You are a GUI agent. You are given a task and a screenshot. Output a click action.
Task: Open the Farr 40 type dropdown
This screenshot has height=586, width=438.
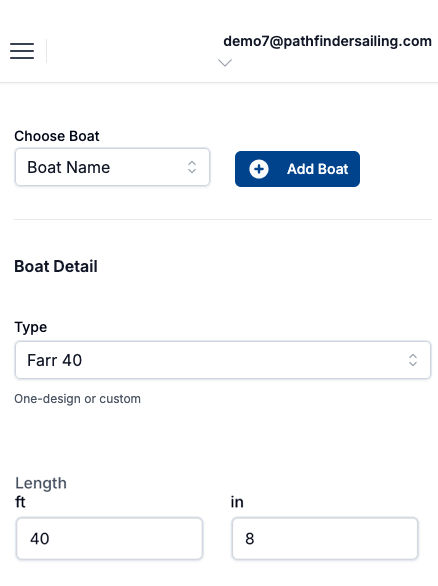click(223, 360)
